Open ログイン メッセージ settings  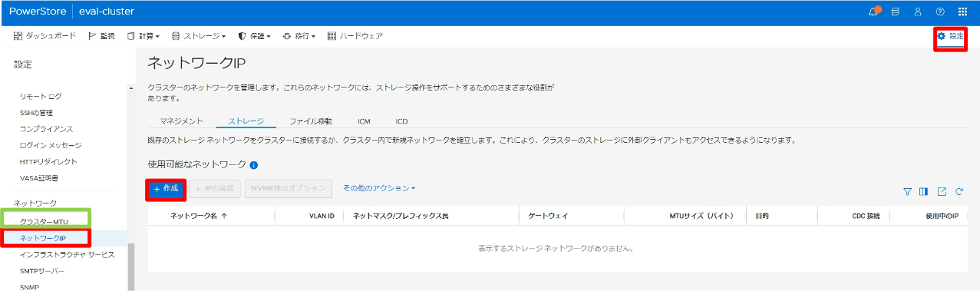[x=51, y=145]
